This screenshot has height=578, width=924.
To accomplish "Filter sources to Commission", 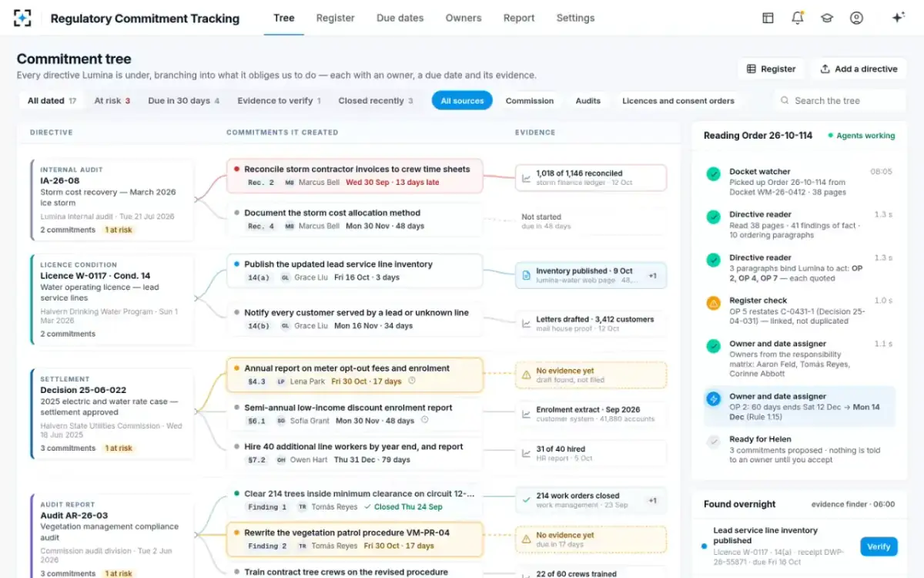I will pos(530,100).
